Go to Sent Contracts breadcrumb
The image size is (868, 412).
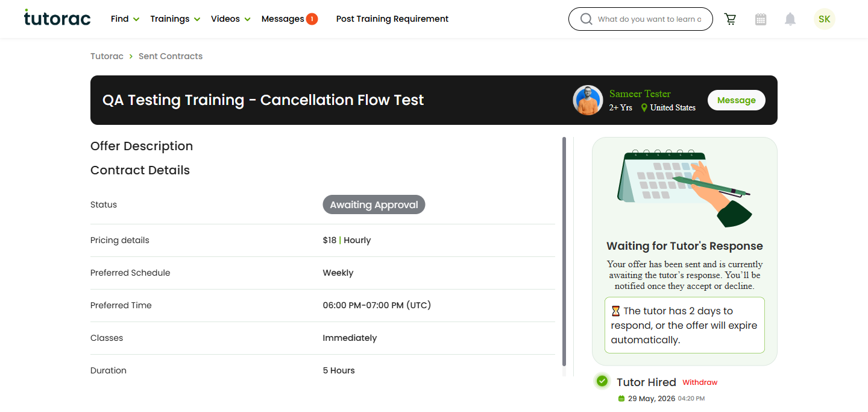[x=171, y=56]
